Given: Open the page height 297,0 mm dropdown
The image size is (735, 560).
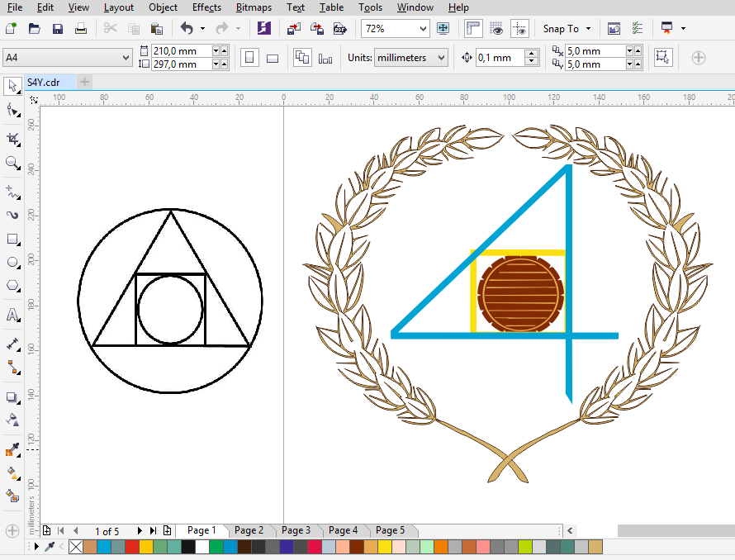Looking at the screenshot, I should point(216,64).
